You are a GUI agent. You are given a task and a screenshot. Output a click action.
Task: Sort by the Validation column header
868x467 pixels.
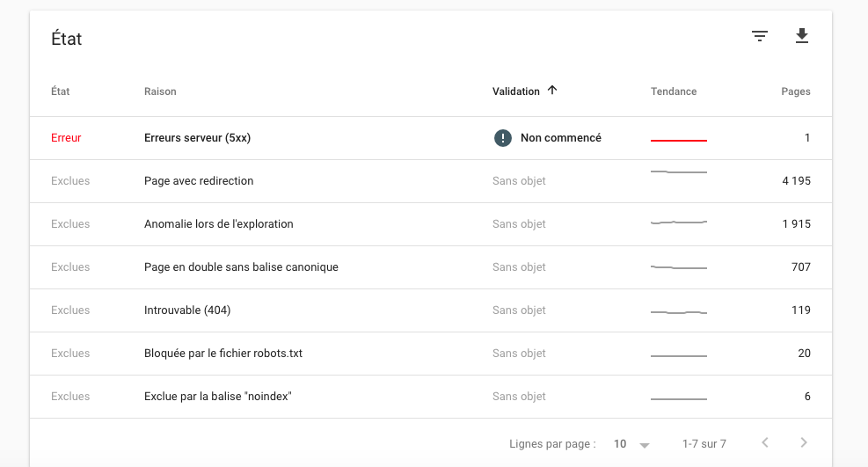coord(516,91)
